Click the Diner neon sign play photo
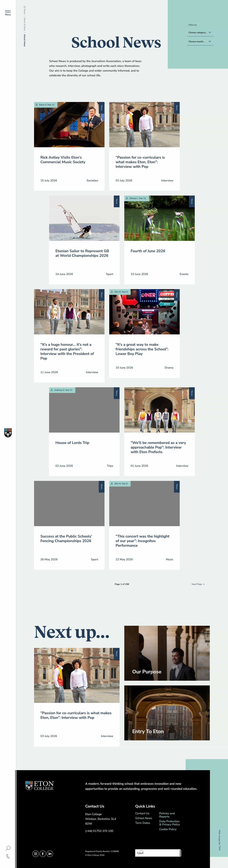Viewport: 228px width, 868px height. 144,312
